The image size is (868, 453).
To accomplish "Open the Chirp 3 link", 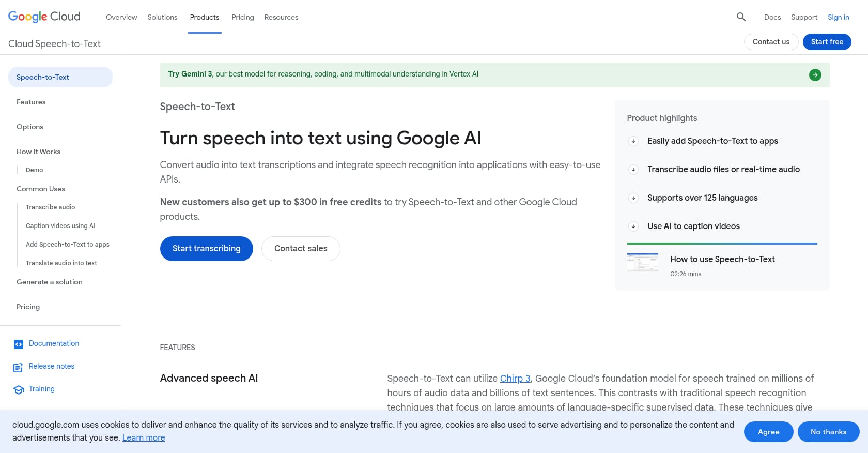I will (515, 379).
